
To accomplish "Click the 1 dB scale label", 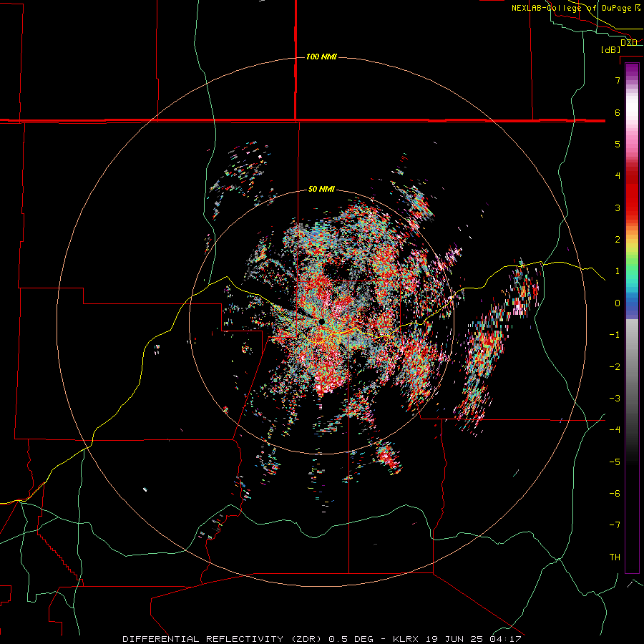I will click(618, 271).
